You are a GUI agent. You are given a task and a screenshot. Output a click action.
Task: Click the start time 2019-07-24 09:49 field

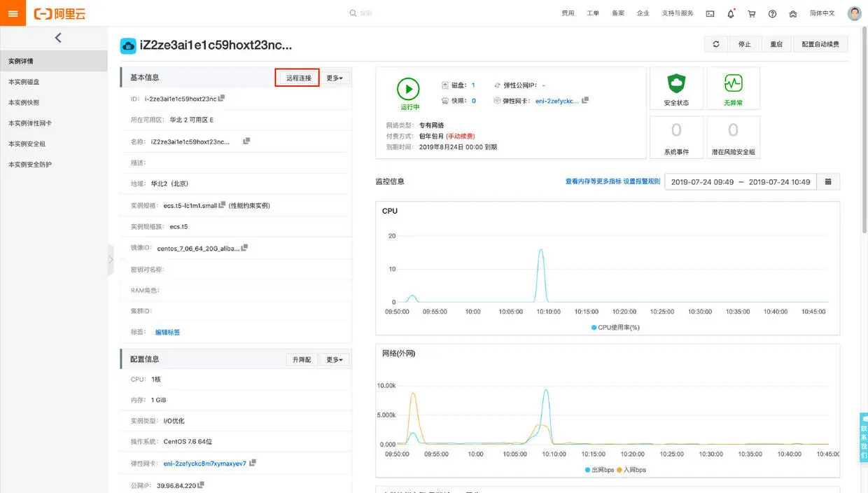702,182
